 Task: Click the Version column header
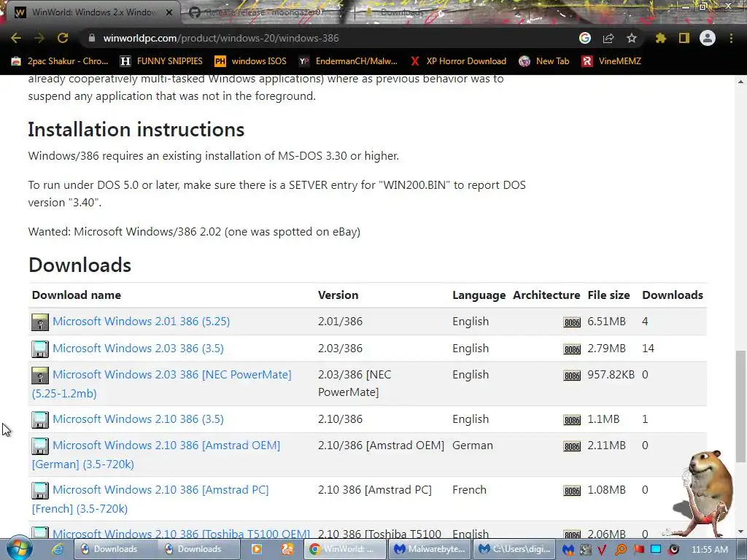pyautogui.click(x=338, y=295)
